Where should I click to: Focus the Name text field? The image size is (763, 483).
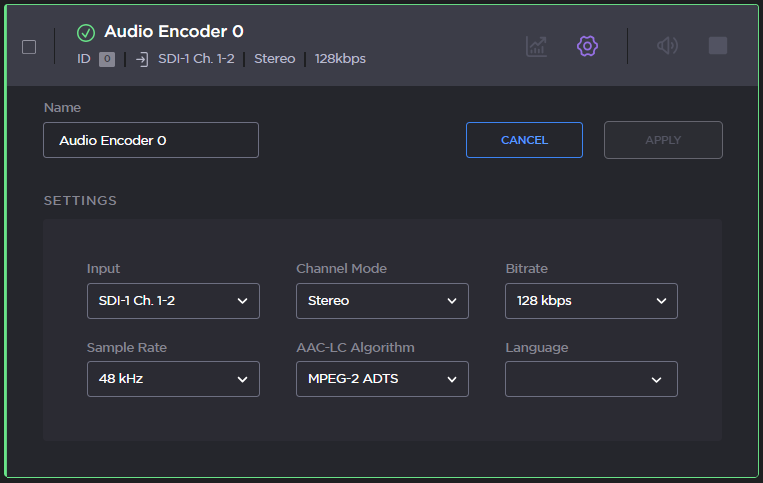[151, 140]
